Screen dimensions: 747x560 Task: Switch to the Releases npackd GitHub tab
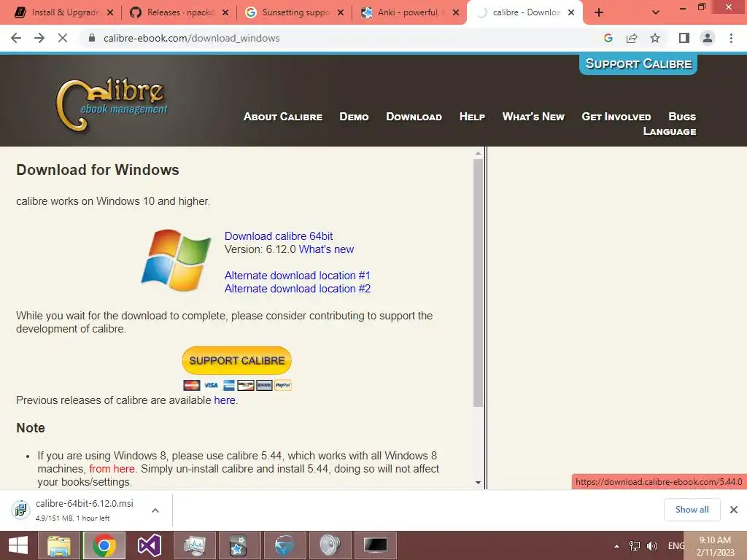[x=180, y=12]
